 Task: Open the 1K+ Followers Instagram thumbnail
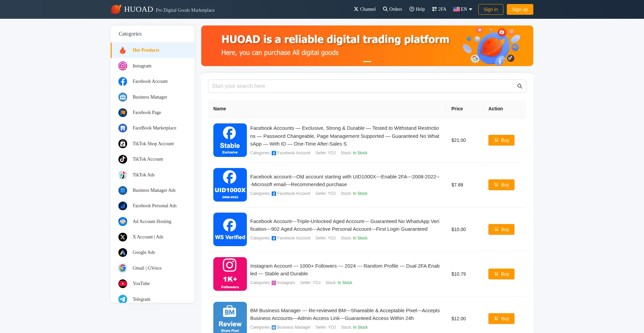pos(230,274)
